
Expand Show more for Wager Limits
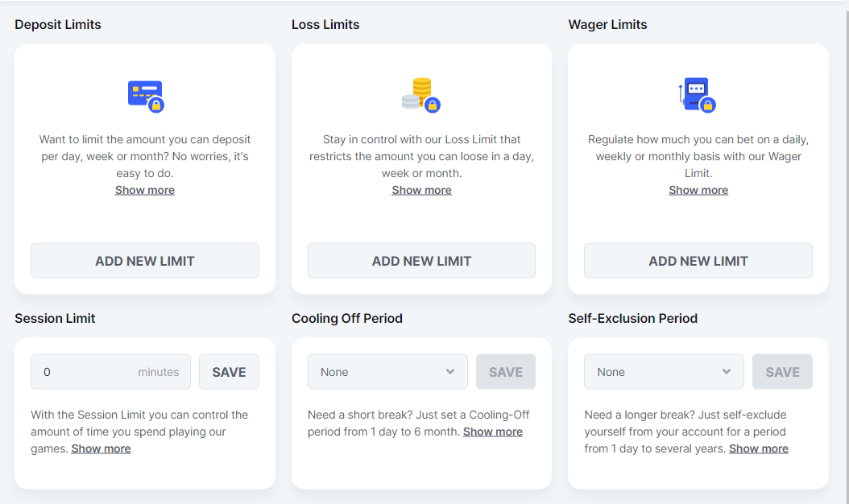(698, 190)
